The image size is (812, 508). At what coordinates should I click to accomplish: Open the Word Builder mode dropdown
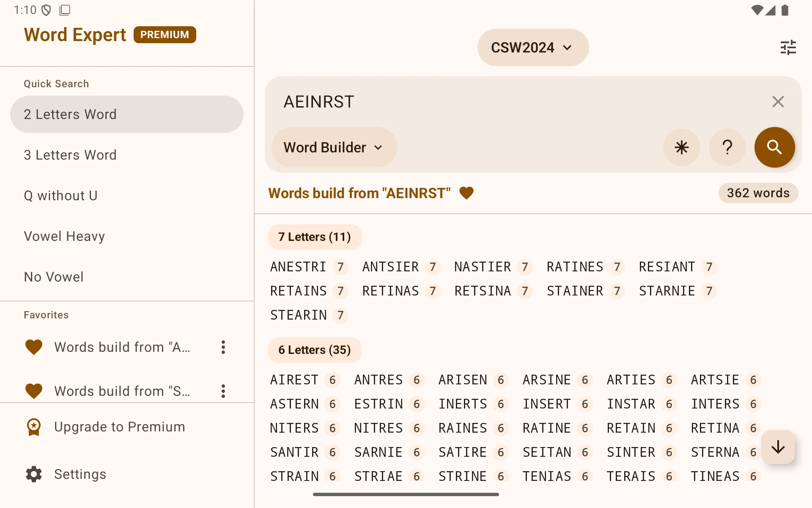(x=334, y=147)
